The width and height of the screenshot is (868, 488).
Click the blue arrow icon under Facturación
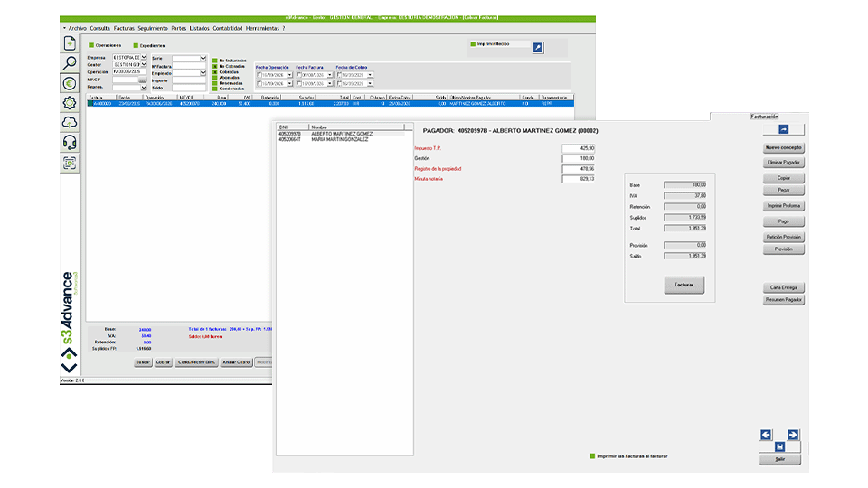783,129
